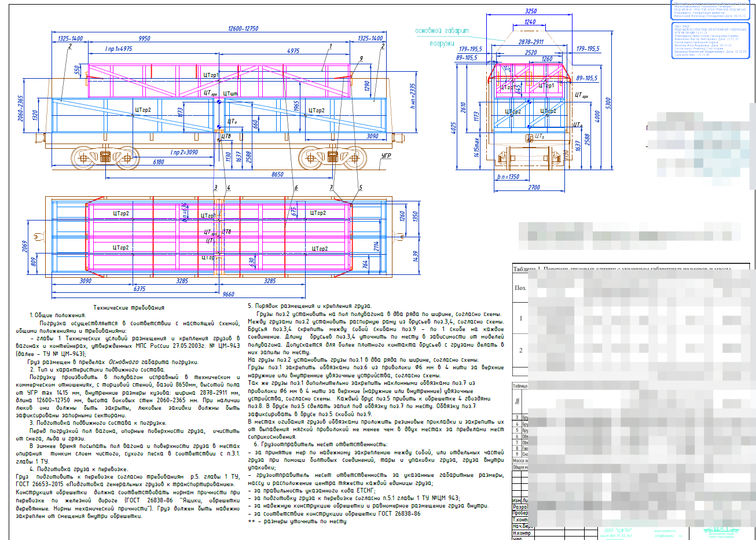Viewport: 756px width, 540px height.
Task: Click the 'Технические требования' heading
Action: [129, 308]
